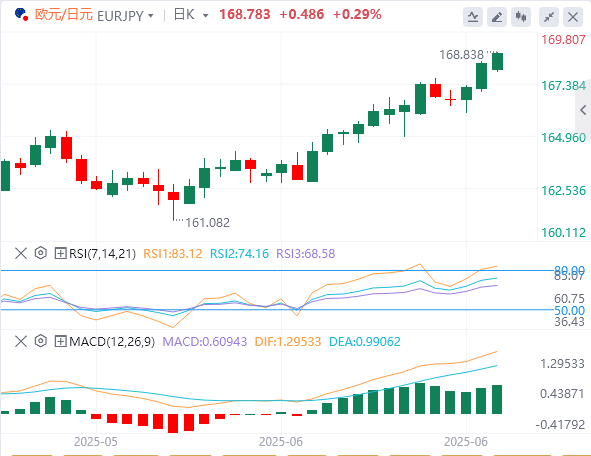The image size is (591, 456).
Task: Collapse chart using the shrink arrows icon
Action: [x=549, y=17]
